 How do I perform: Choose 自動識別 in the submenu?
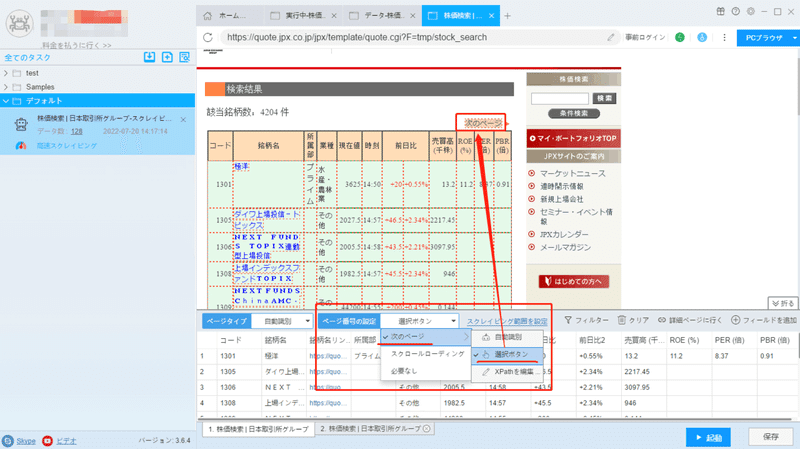[507, 337]
